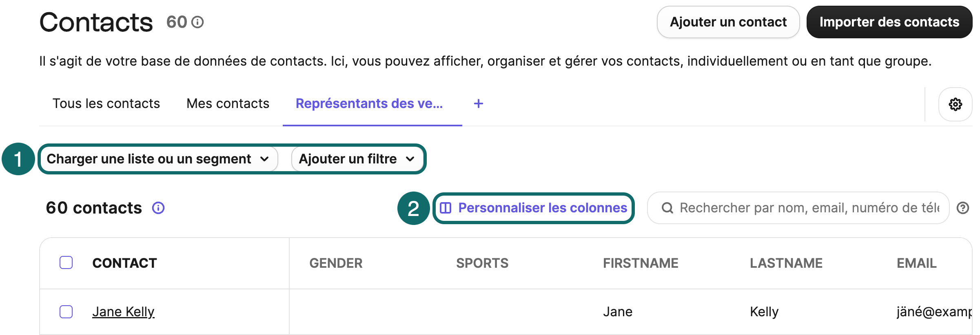Check the checkbox for Jane Kelly's row

coord(66,311)
